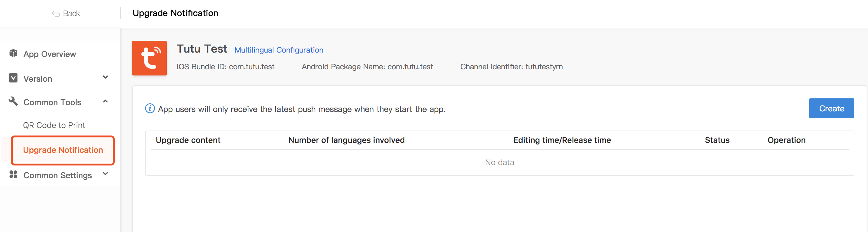Click the Tutu Test app name
This screenshot has width=868, height=232.
coord(202,49)
